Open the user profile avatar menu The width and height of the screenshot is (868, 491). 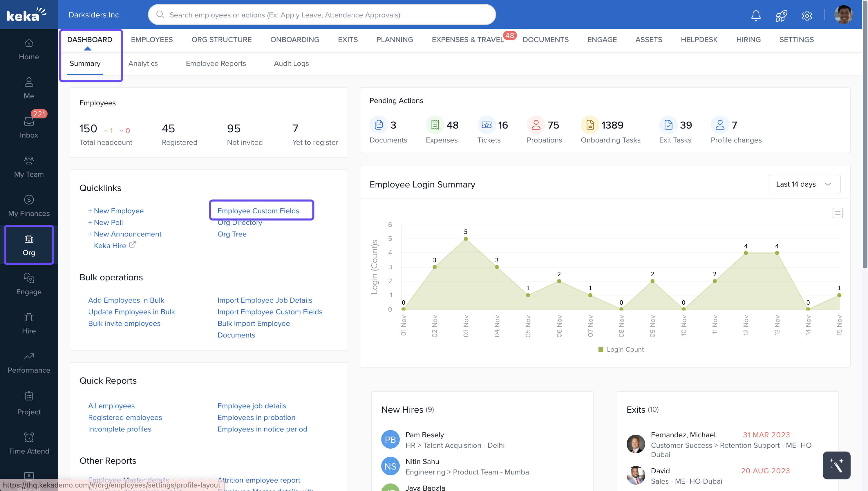(x=843, y=15)
